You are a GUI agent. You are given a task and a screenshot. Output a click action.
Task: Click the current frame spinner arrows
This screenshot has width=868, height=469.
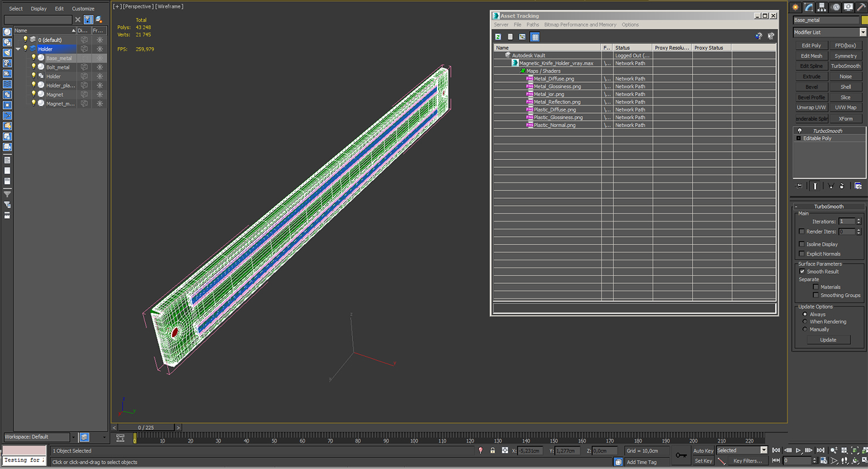(x=815, y=461)
